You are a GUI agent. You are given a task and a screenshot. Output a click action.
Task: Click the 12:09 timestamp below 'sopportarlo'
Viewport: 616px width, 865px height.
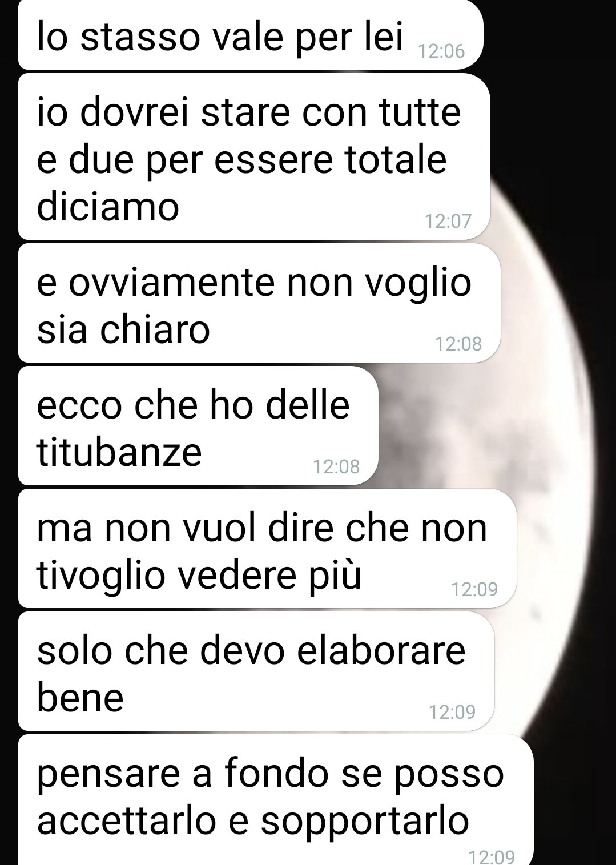point(491,857)
